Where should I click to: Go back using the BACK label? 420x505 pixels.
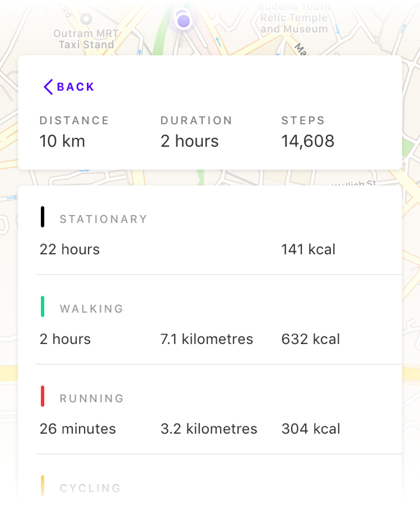point(75,87)
